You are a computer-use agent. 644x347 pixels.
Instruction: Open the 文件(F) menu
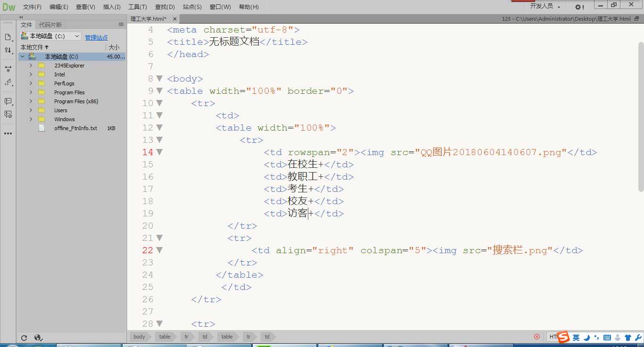click(32, 7)
